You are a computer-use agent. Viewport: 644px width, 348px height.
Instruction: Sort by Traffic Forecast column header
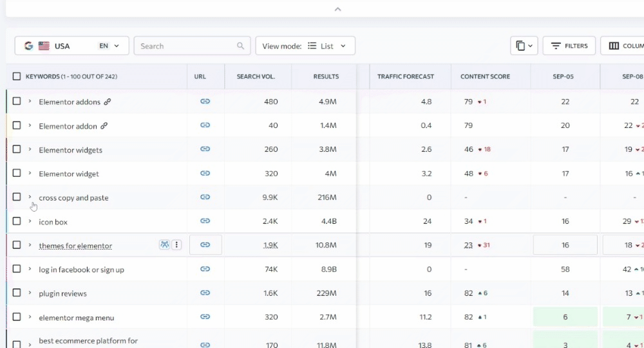tap(405, 77)
